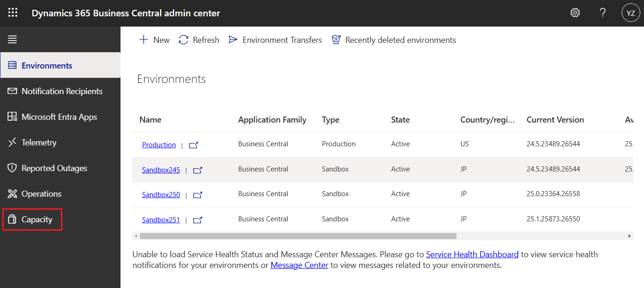This screenshot has height=288, width=644.
Task: Click the YZ account avatar
Action: coord(631,13)
